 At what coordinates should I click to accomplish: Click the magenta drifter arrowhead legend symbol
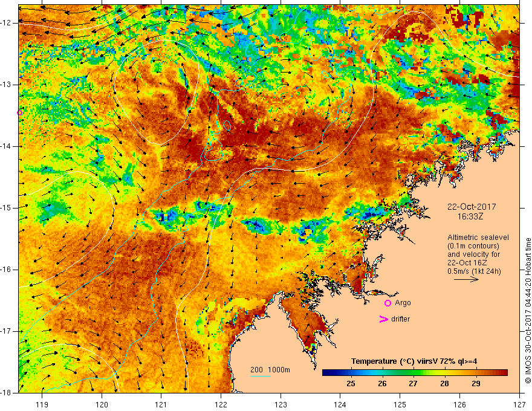click(384, 319)
